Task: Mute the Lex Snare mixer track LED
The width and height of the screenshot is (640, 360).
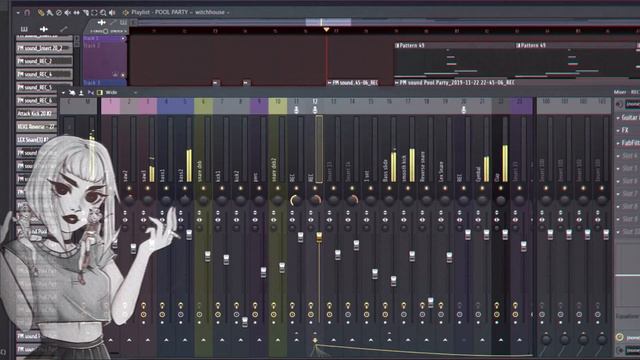Action: coord(445,189)
